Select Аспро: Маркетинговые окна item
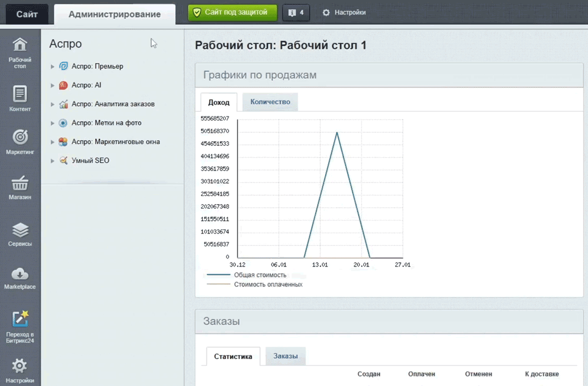The image size is (588, 386). [x=115, y=142]
